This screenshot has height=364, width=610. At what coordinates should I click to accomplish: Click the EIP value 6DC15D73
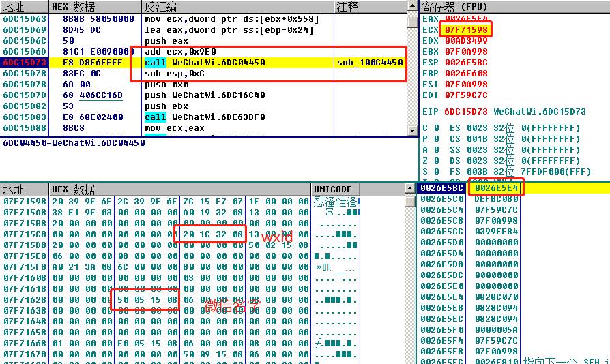coord(466,112)
